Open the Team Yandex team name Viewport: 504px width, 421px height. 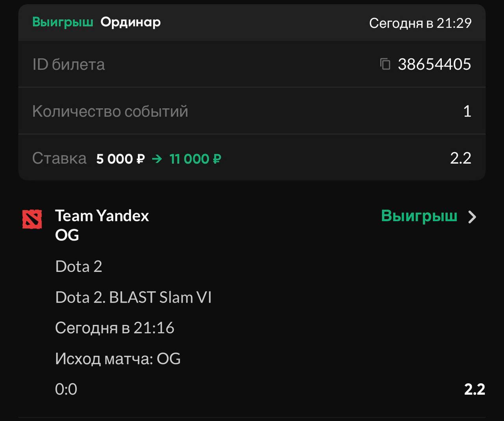coord(102,216)
